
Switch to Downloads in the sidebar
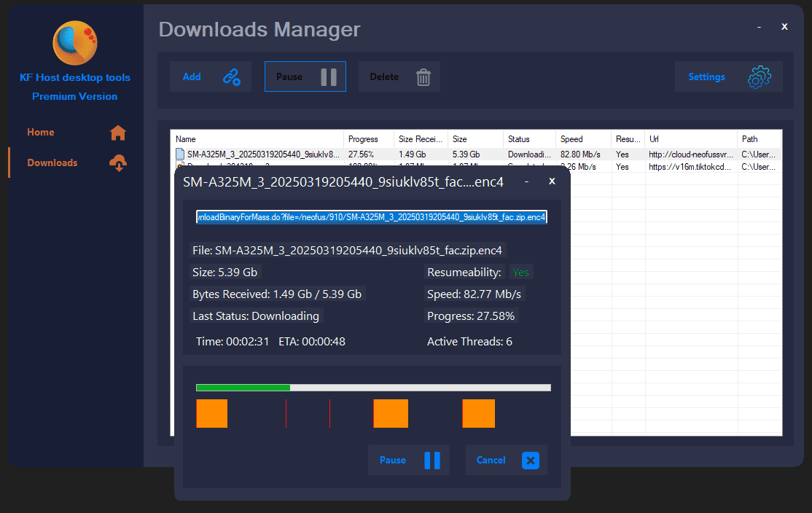(52, 163)
